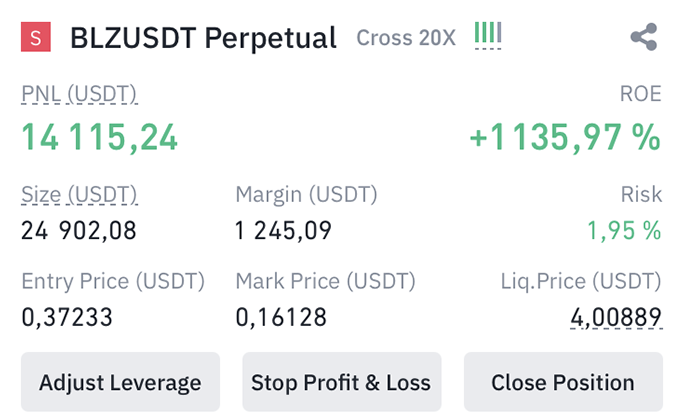690x416 pixels.
Task: Tap the ROE label
Action: tap(641, 94)
